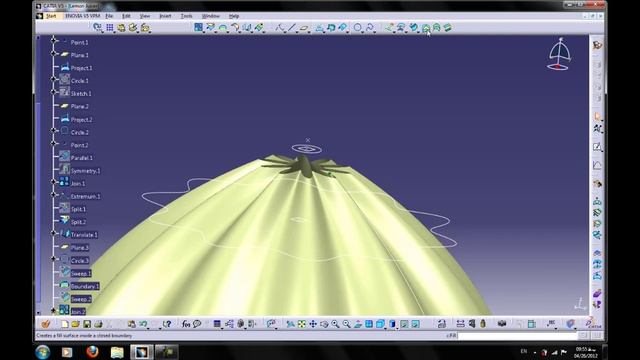This screenshot has width=640, height=360.
Task: Activate the Plane creation tool
Action: pyautogui.click(x=304, y=28)
